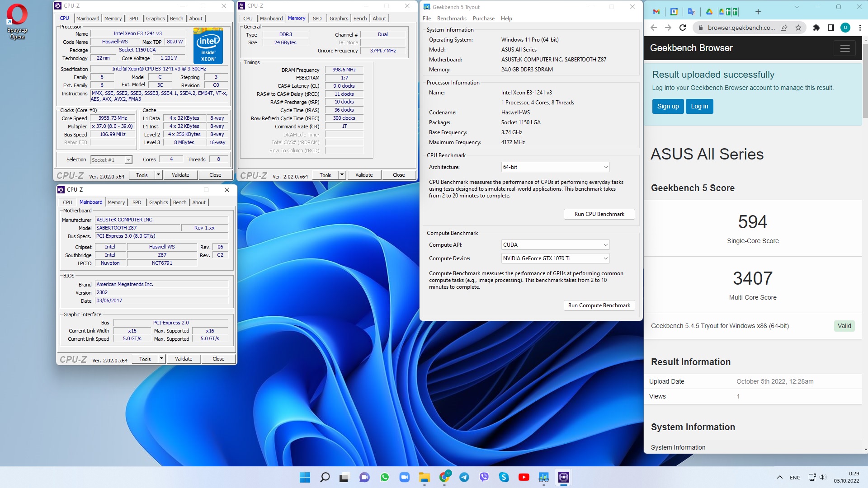
Task: Launch Telegram from the taskbar
Action: (x=464, y=477)
